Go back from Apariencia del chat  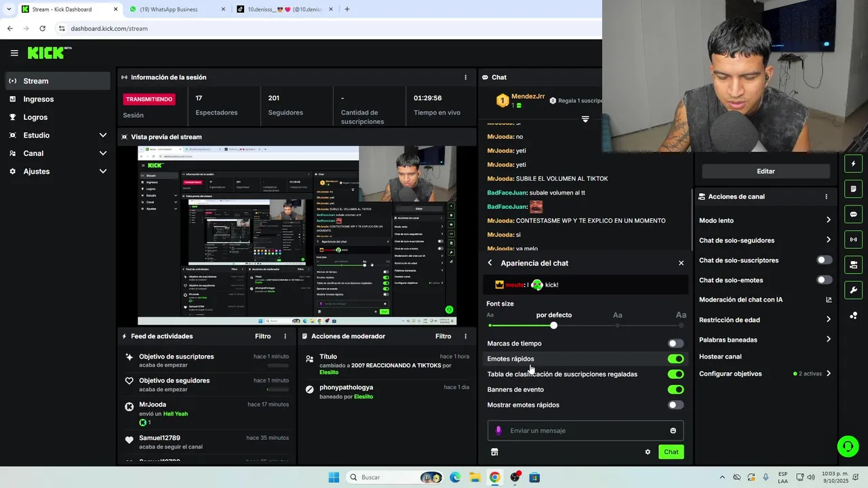tap(490, 263)
